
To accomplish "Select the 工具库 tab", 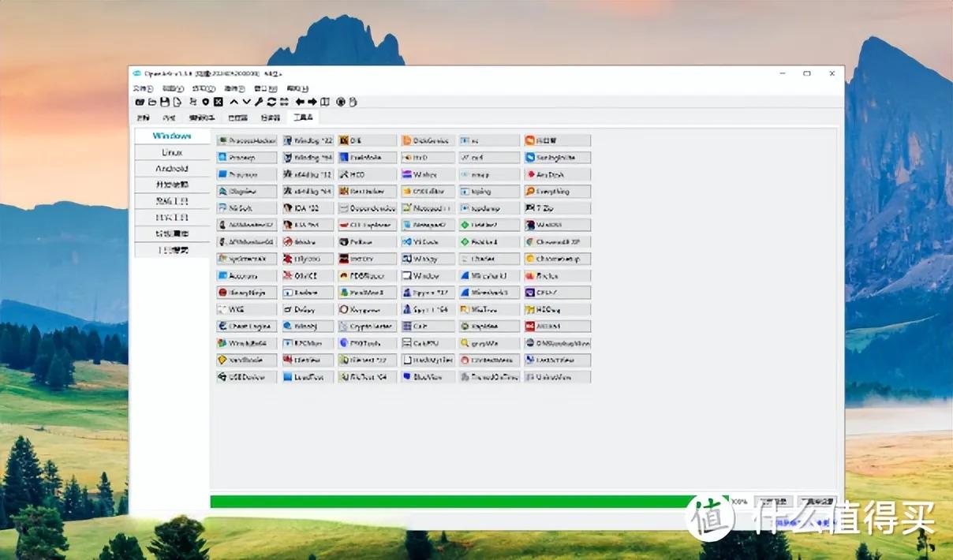I will point(304,118).
